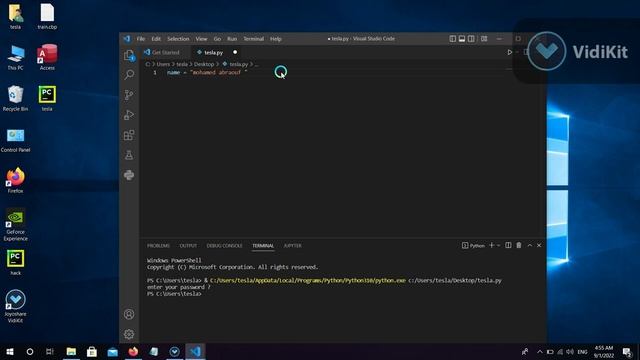Toggle secondary side bar layout icon
The height and width of the screenshot is (360, 640).
point(471,39)
